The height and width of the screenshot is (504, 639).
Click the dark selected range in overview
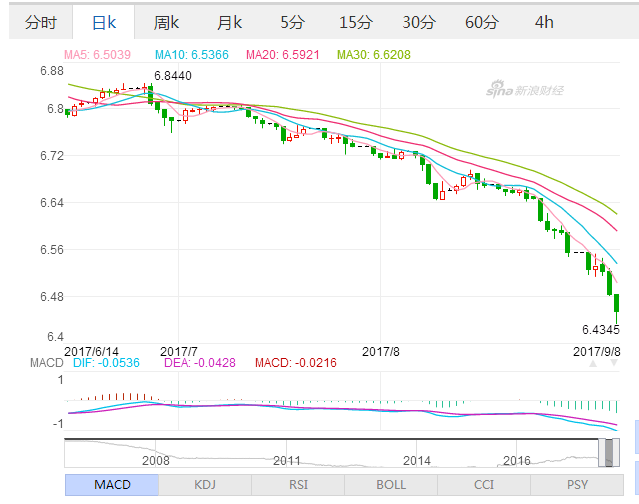(x=609, y=453)
